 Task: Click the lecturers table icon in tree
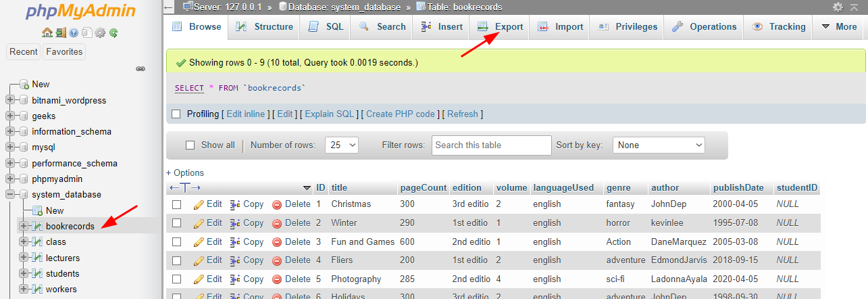click(x=38, y=258)
